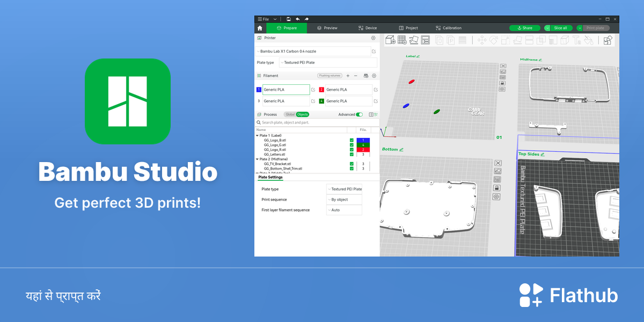Click the compare presets icon beside Advanced
The width and height of the screenshot is (644, 322).
click(x=376, y=114)
